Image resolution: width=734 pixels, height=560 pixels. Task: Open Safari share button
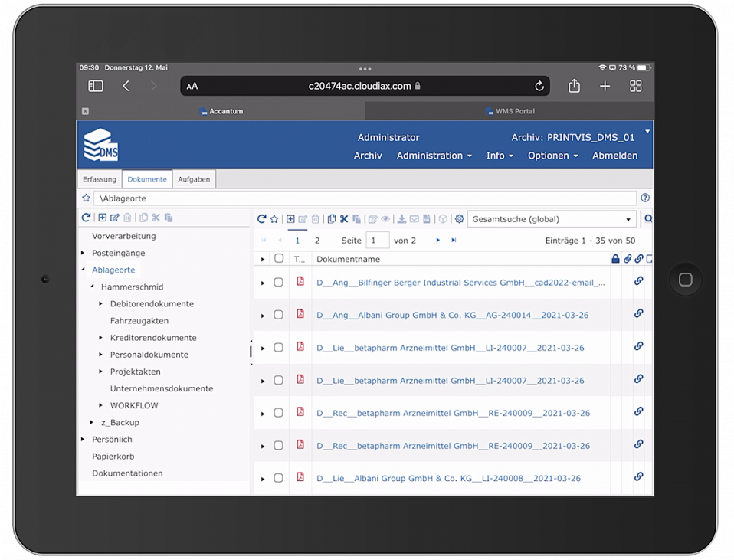[574, 87]
